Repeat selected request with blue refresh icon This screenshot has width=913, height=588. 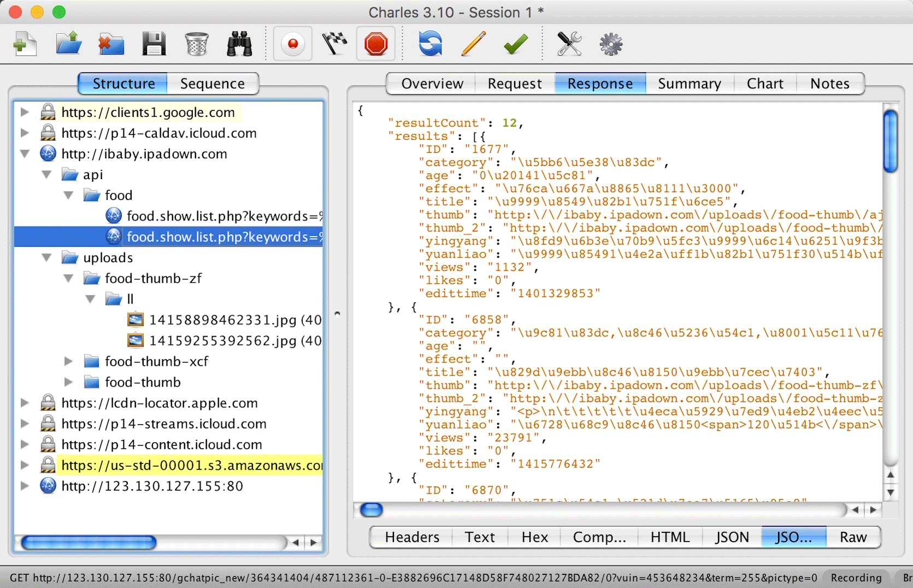click(x=431, y=44)
